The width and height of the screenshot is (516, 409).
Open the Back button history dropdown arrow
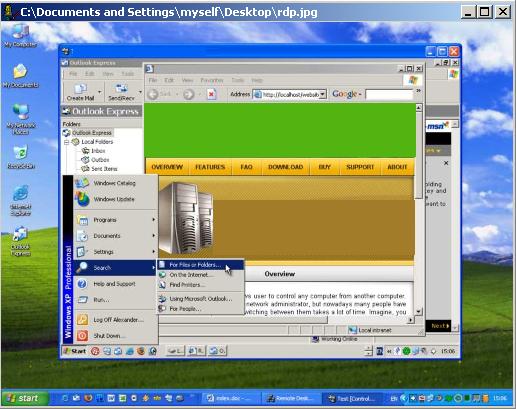coord(177,95)
